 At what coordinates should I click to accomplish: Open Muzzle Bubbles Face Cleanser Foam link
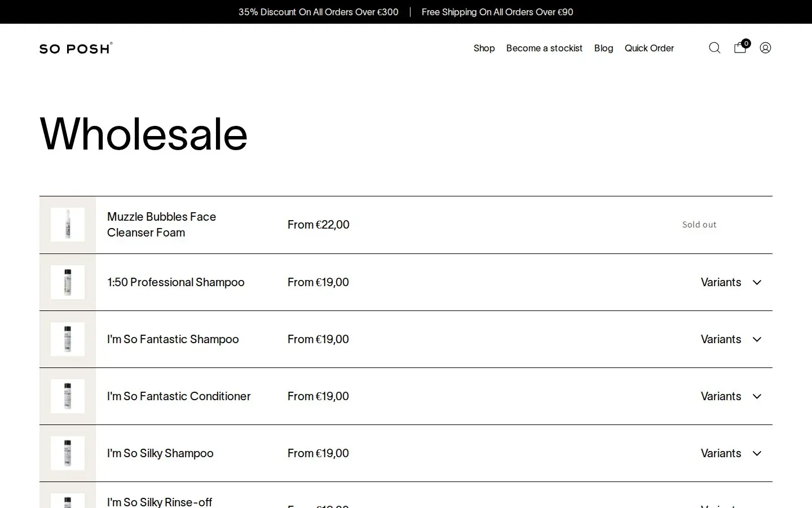pyautogui.click(x=162, y=225)
